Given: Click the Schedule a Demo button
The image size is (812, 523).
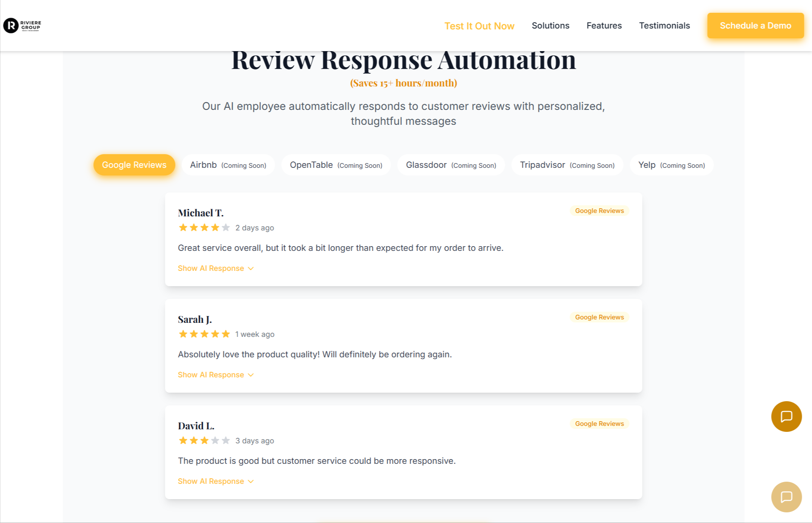Looking at the screenshot, I should point(755,26).
